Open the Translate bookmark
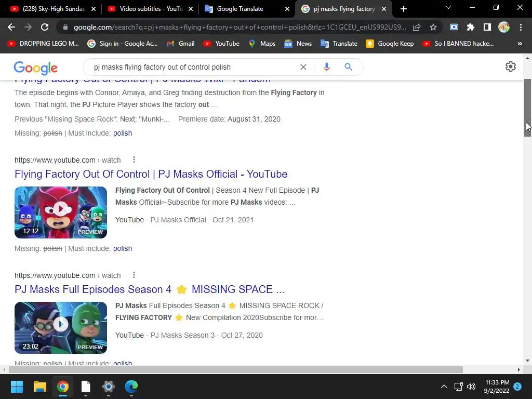The width and height of the screenshot is (532, 399). [339, 44]
